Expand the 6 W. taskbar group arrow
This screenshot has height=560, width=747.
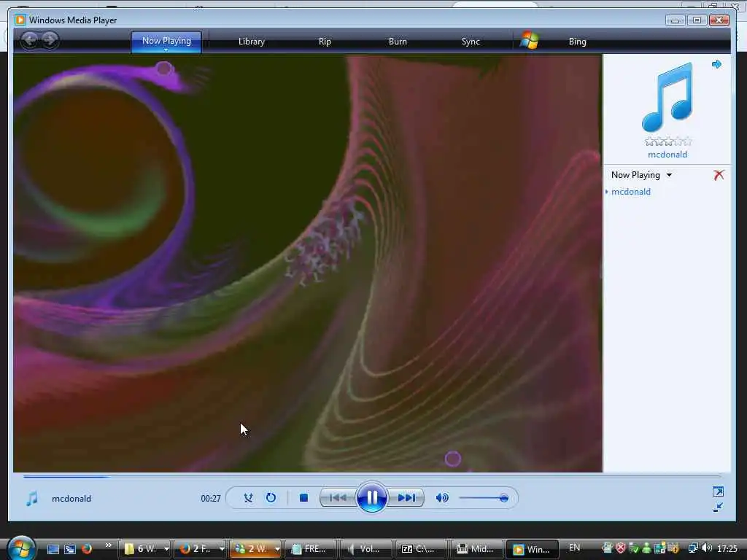(166, 549)
